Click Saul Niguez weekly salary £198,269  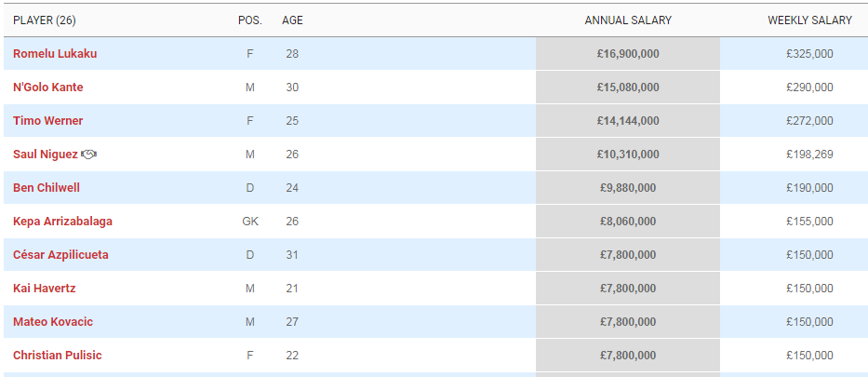point(809,155)
